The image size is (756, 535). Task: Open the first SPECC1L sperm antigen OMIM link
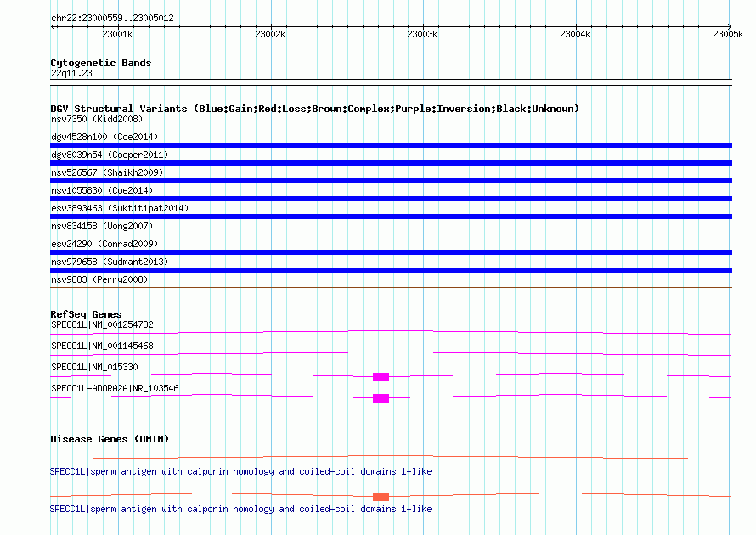coord(240,471)
